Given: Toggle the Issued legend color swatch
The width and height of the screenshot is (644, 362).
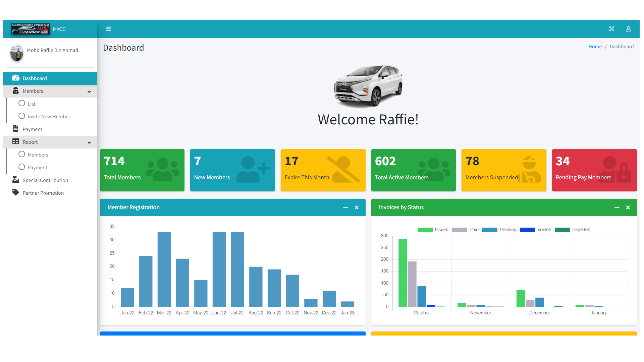Looking at the screenshot, I should coord(425,230).
